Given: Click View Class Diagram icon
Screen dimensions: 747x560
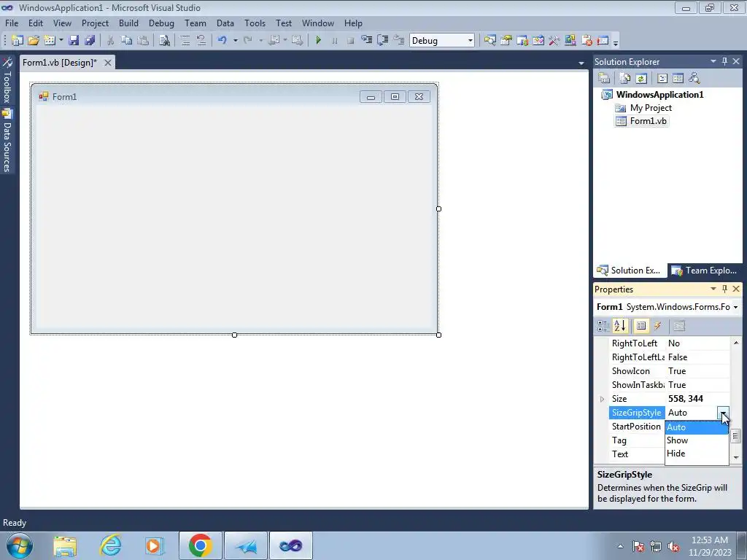Looking at the screenshot, I should [x=694, y=78].
